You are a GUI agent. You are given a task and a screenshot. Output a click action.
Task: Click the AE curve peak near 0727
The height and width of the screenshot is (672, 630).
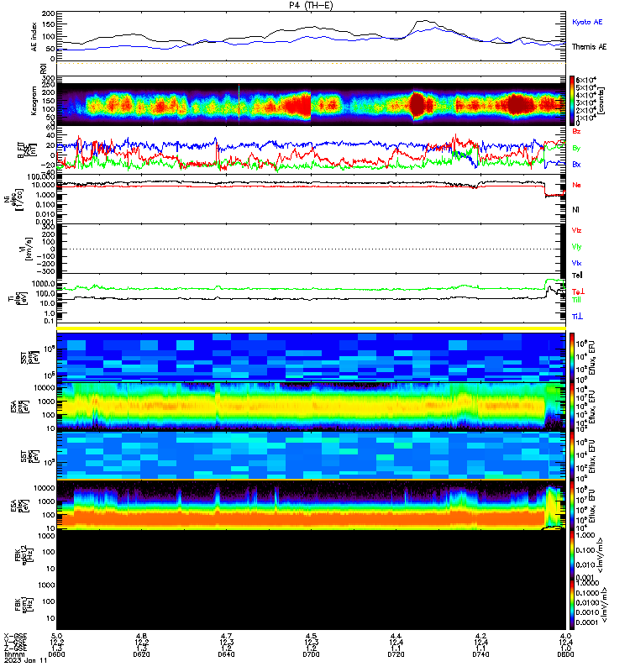click(423, 20)
